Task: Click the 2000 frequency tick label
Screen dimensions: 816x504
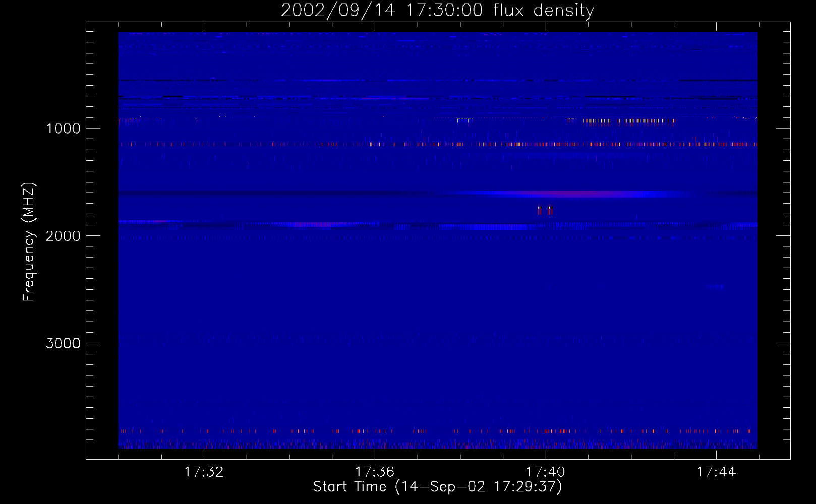Action: (63, 236)
